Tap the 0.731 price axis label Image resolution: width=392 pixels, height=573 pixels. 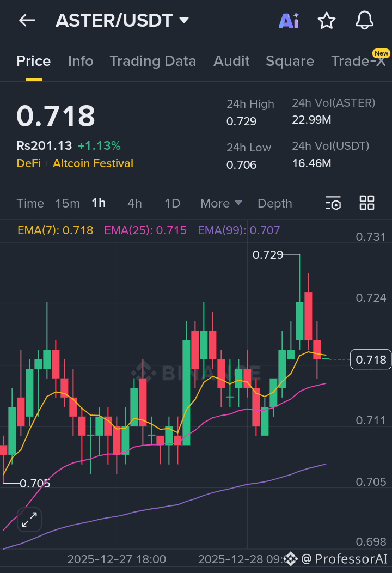point(371,237)
